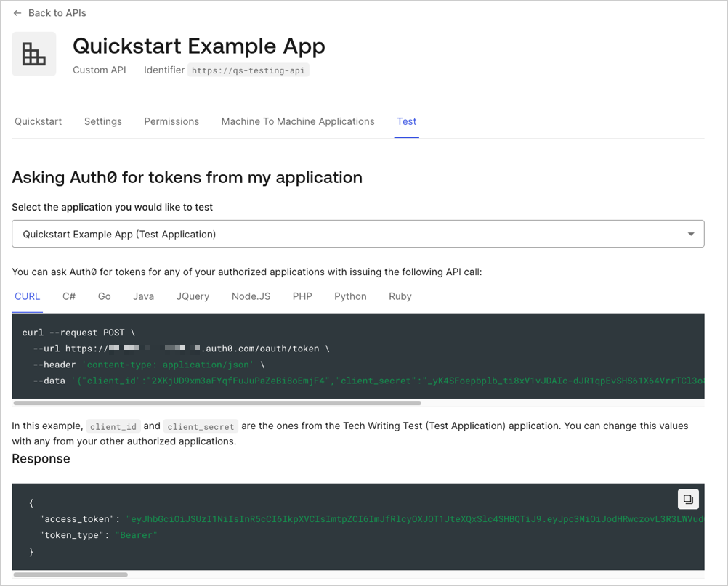
Task: Switch code sample to Java
Action: (143, 296)
